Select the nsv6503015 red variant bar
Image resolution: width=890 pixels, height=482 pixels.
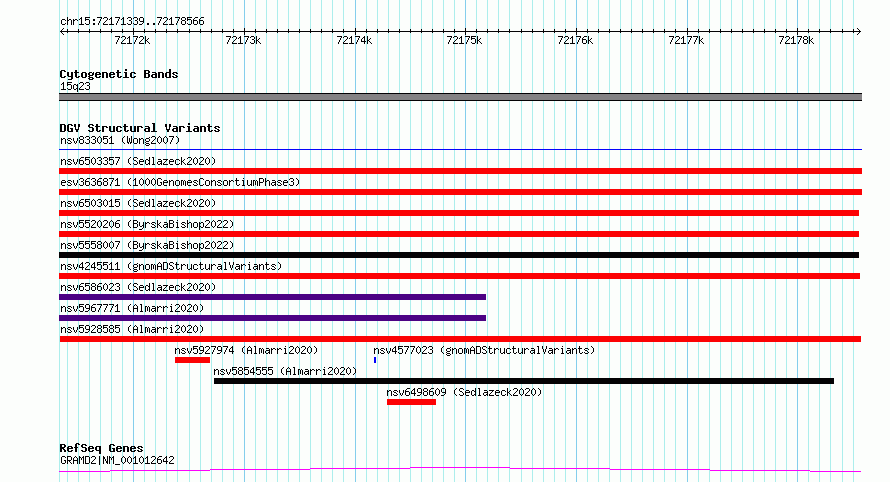459,213
